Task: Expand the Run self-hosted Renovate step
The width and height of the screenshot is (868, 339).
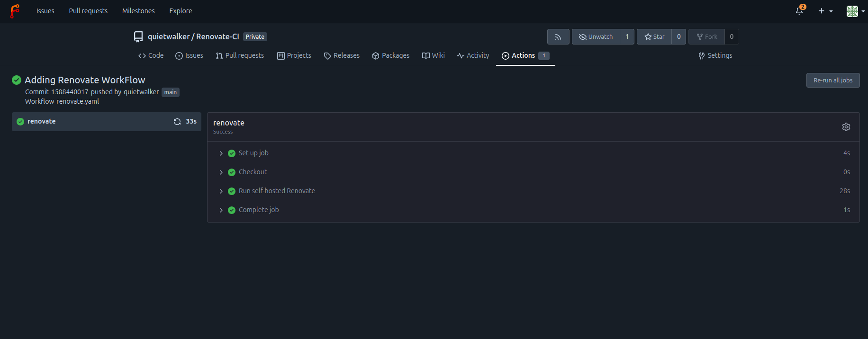Action: click(277, 191)
